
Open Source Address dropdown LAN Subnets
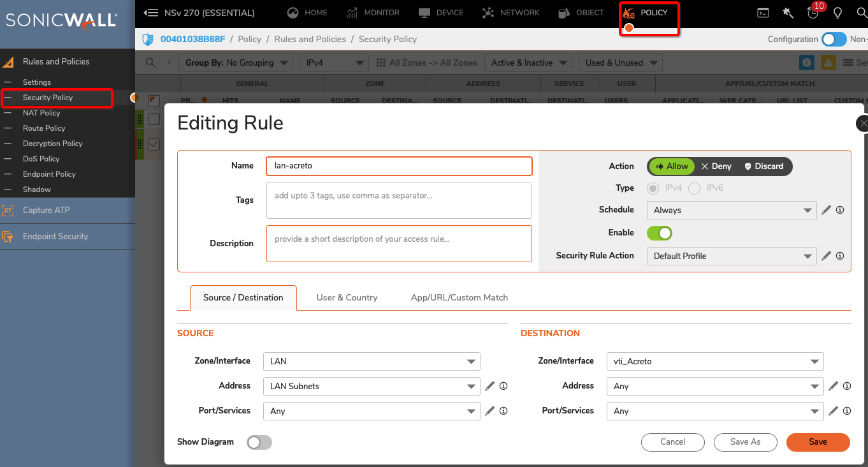pyautogui.click(x=372, y=386)
